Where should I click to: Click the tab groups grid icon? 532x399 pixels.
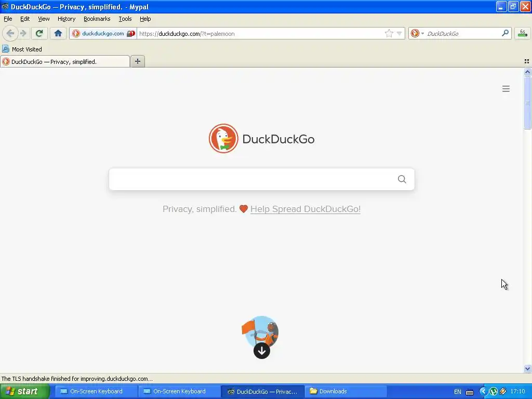527,61
